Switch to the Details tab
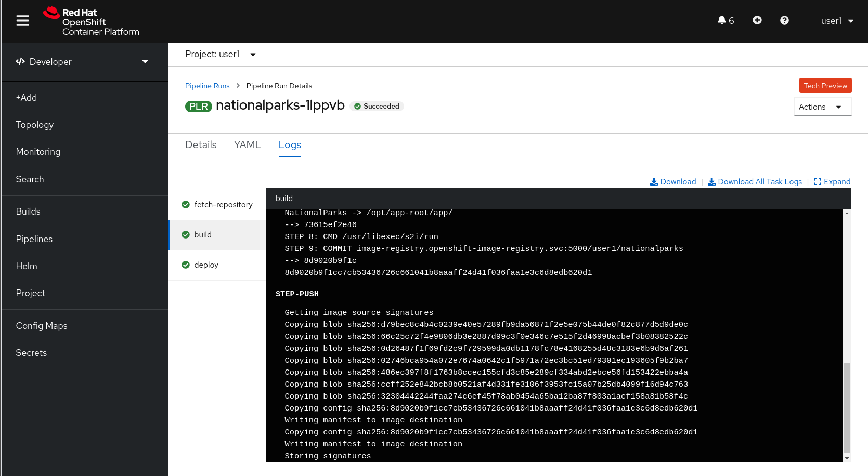This screenshot has width=868, height=476. (x=201, y=144)
